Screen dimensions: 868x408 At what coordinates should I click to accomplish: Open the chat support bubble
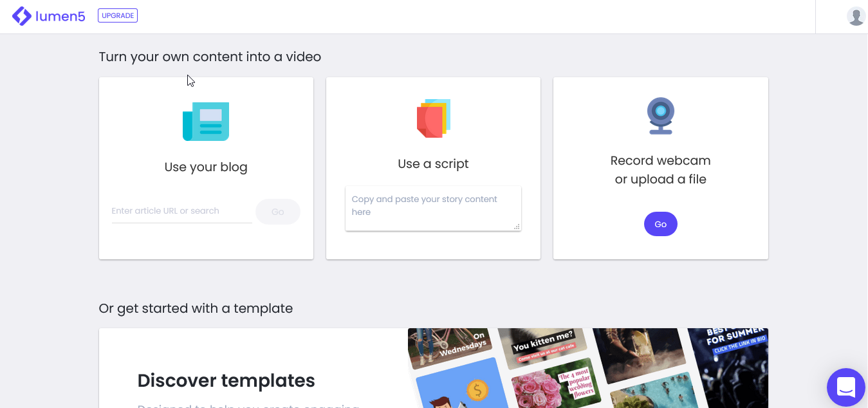[x=846, y=387]
